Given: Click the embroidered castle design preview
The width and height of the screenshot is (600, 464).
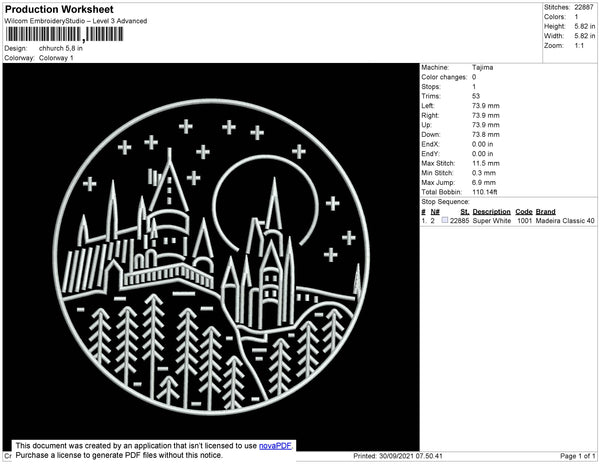Looking at the screenshot, I should click(x=211, y=257).
